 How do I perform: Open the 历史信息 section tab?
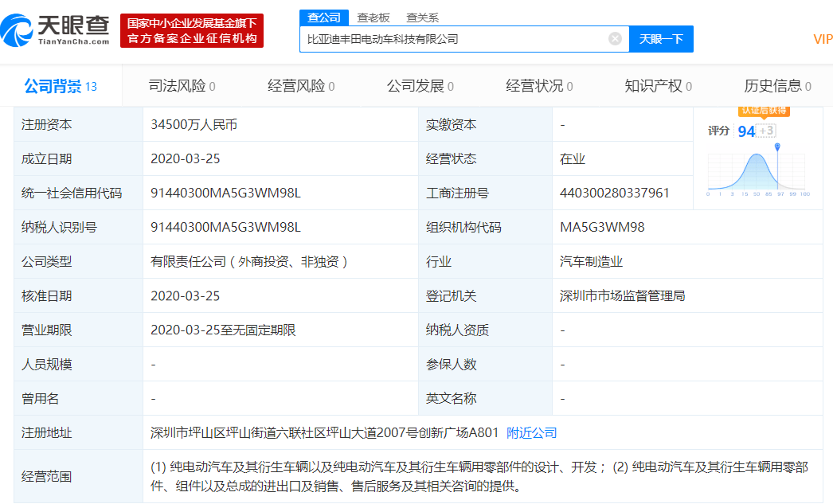click(x=777, y=85)
